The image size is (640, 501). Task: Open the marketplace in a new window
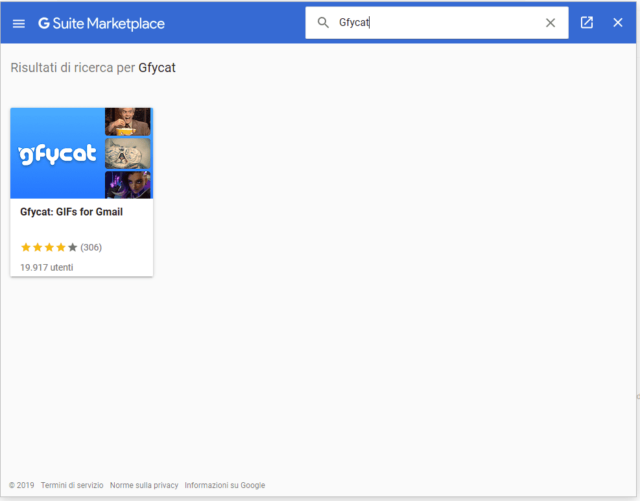click(587, 23)
